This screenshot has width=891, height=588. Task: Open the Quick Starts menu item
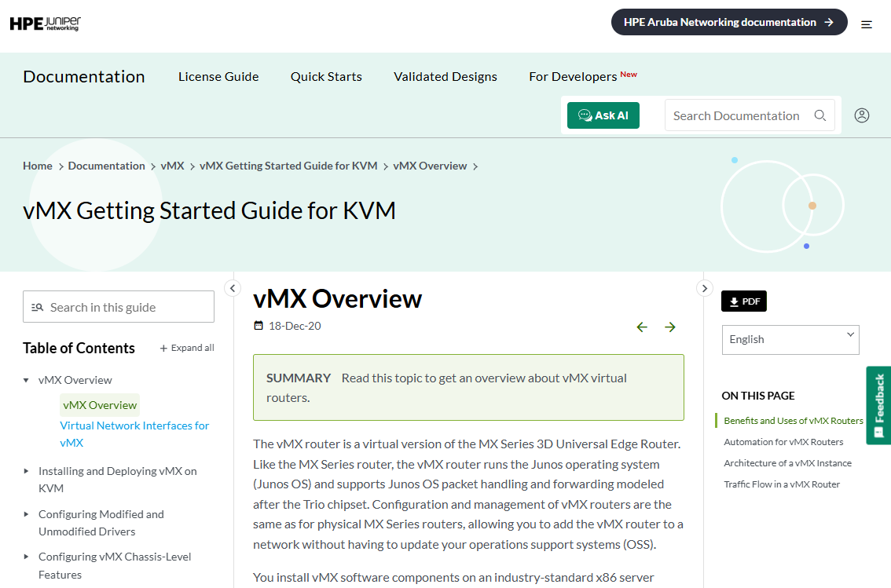[x=326, y=77]
